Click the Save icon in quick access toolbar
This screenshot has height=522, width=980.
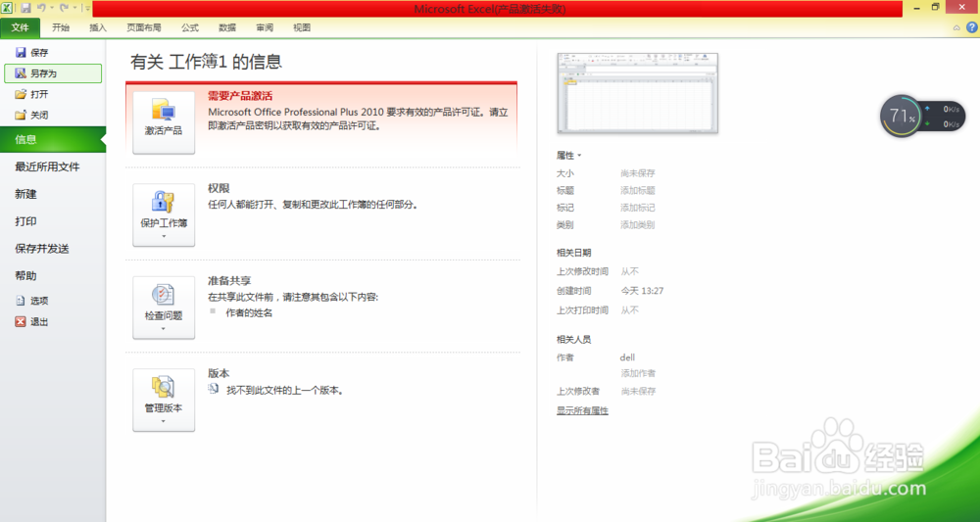[x=25, y=8]
